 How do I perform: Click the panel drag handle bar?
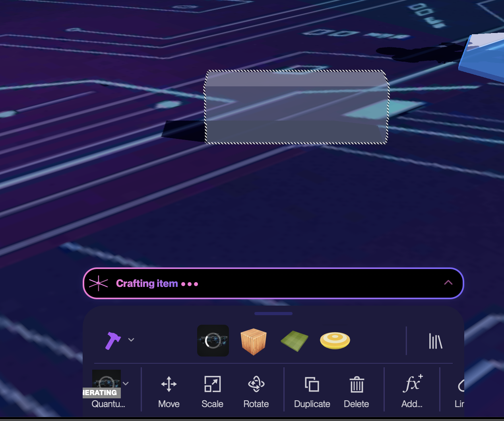(x=273, y=314)
